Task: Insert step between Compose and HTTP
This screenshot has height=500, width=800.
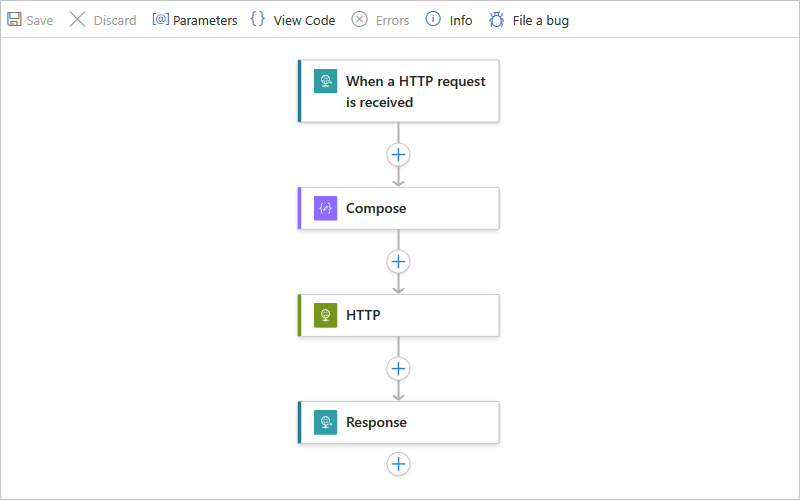Action: (399, 262)
